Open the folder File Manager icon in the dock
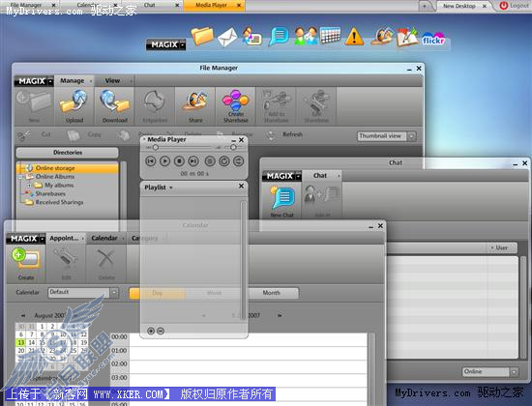Image resolution: width=532 pixels, height=406 pixels. point(202,36)
